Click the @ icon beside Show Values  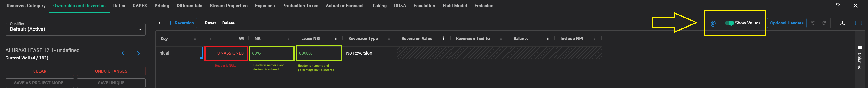point(713,24)
